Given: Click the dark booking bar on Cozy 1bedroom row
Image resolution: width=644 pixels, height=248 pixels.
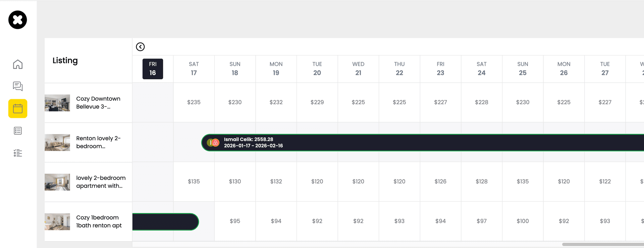Looking at the screenshot, I should coord(165,222).
